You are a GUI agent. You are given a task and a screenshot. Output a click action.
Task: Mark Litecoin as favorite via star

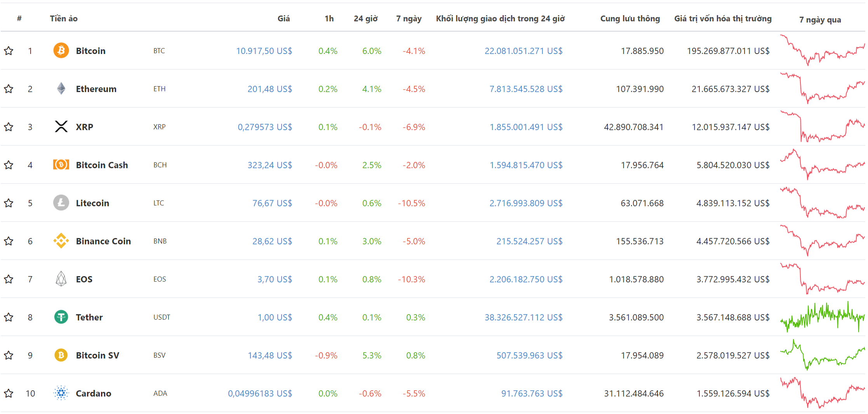coord(9,203)
